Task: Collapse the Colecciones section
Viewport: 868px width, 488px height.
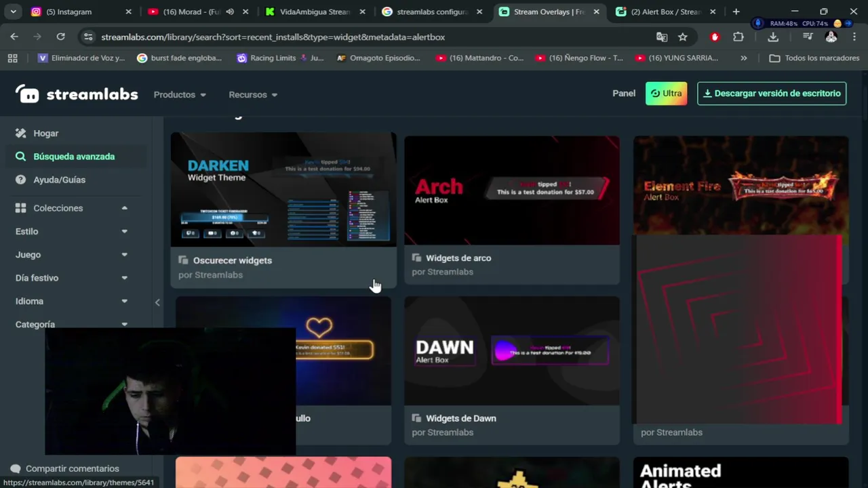Action: [124, 208]
